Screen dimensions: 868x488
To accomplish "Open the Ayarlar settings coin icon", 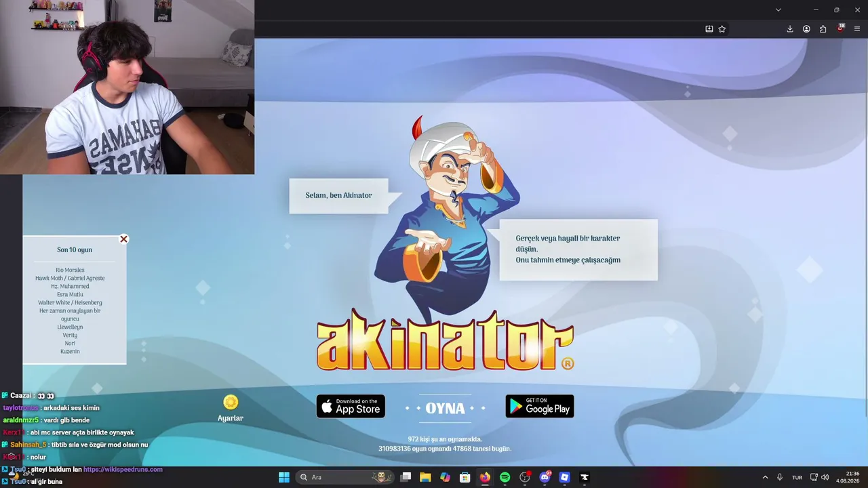I will coord(231,403).
